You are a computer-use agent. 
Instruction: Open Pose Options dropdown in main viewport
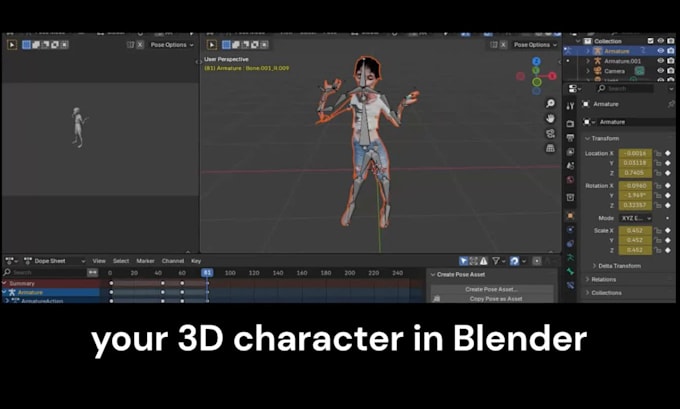coord(535,45)
